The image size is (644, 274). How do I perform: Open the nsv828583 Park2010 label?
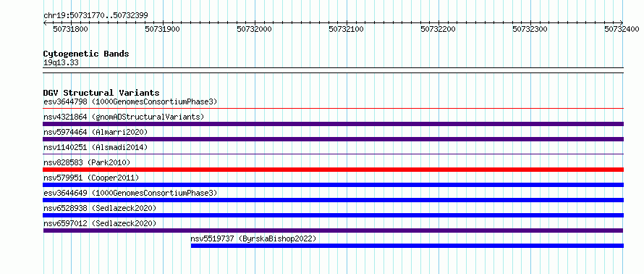pyautogui.click(x=87, y=162)
